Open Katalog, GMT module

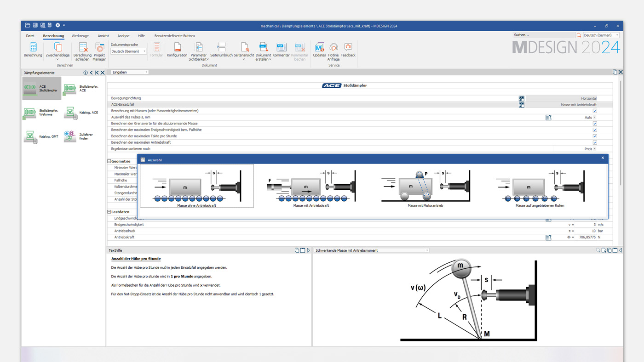41,136
